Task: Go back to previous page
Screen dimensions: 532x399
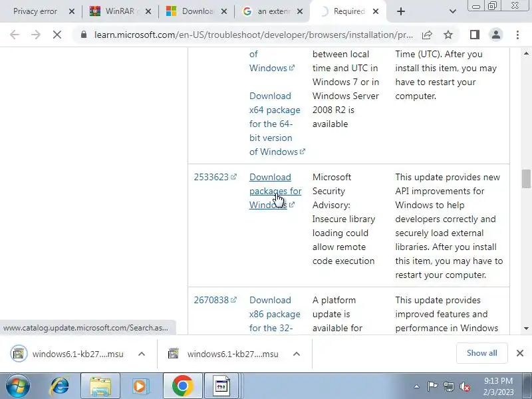Action: (15, 35)
